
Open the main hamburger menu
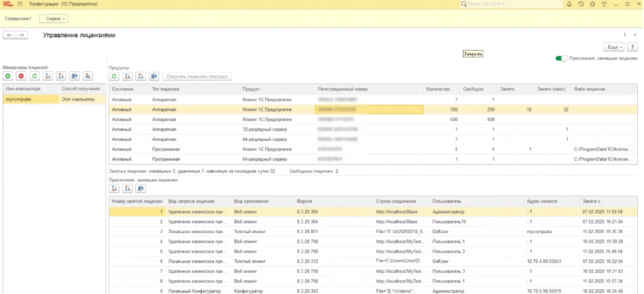click(19, 5)
